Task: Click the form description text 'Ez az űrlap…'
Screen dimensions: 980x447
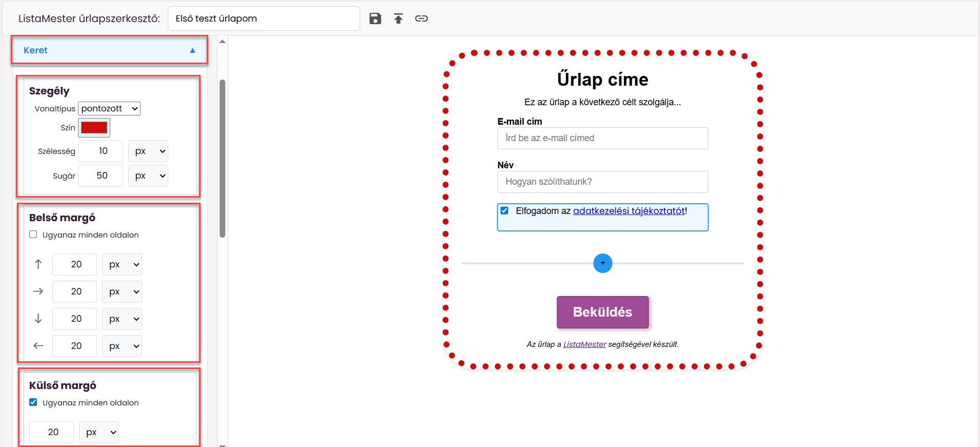Action: [x=603, y=102]
